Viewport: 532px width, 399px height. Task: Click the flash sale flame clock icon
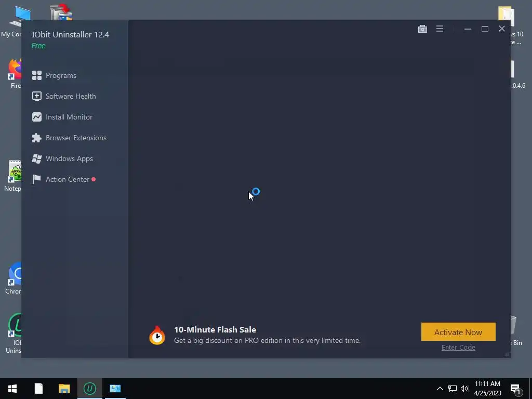[157, 335]
